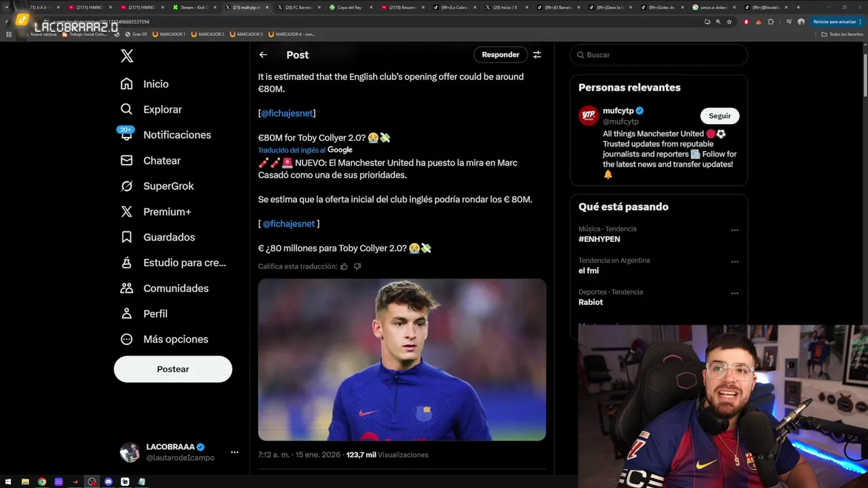Open more options for #ENHYPEN trend
Image resolution: width=868 pixels, height=488 pixels.
[734, 230]
